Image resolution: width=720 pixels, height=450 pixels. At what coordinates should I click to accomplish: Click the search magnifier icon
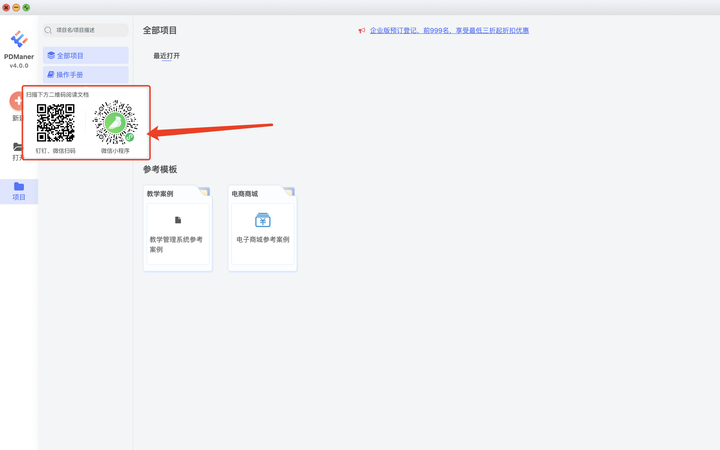pyautogui.click(x=48, y=30)
